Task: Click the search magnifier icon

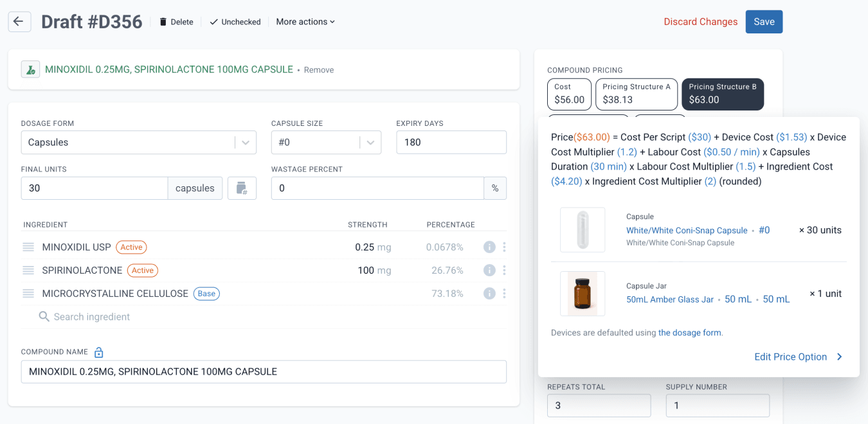Action: (44, 317)
